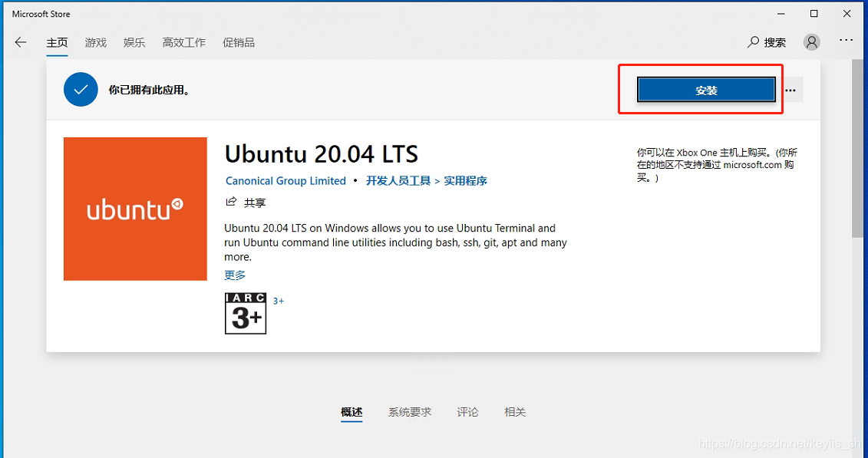Screen dimensions: 868x458
Task: Switch to the 高效工作 tab
Action: [183, 43]
